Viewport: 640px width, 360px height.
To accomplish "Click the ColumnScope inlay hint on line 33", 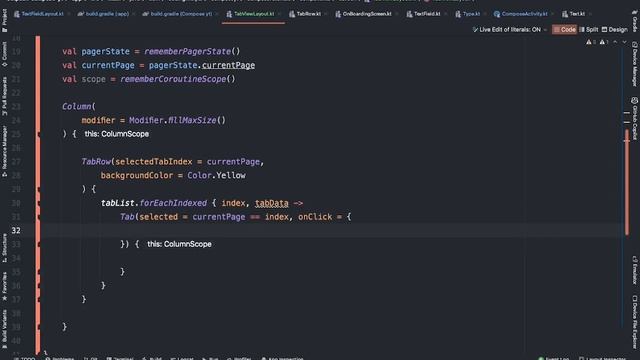I will (x=179, y=244).
